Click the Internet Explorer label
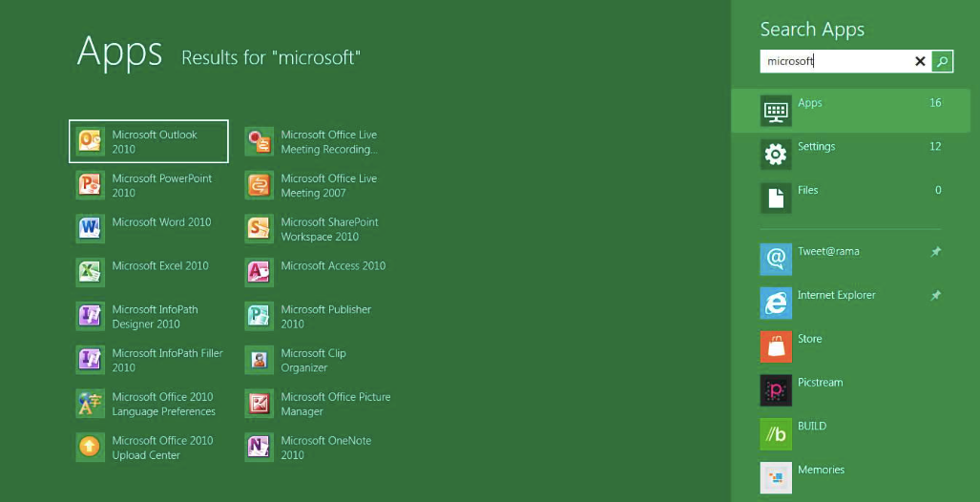 (837, 295)
